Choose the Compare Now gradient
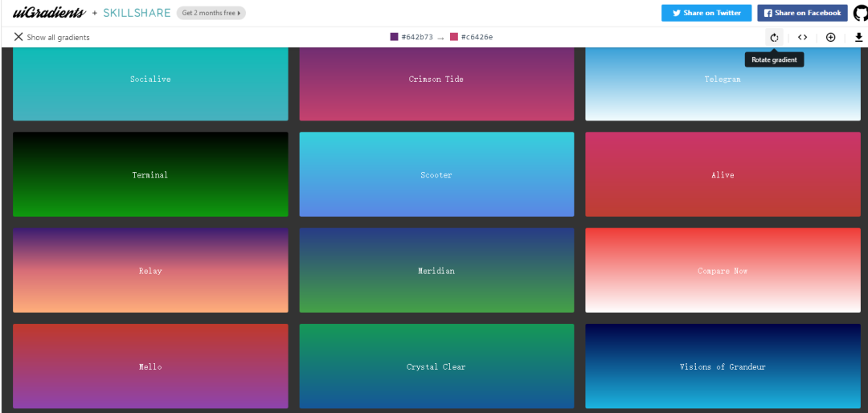The height and width of the screenshot is (413, 868). tap(723, 271)
